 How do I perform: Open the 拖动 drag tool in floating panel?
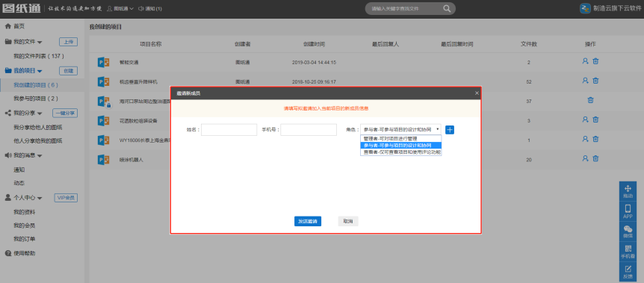pos(628,191)
